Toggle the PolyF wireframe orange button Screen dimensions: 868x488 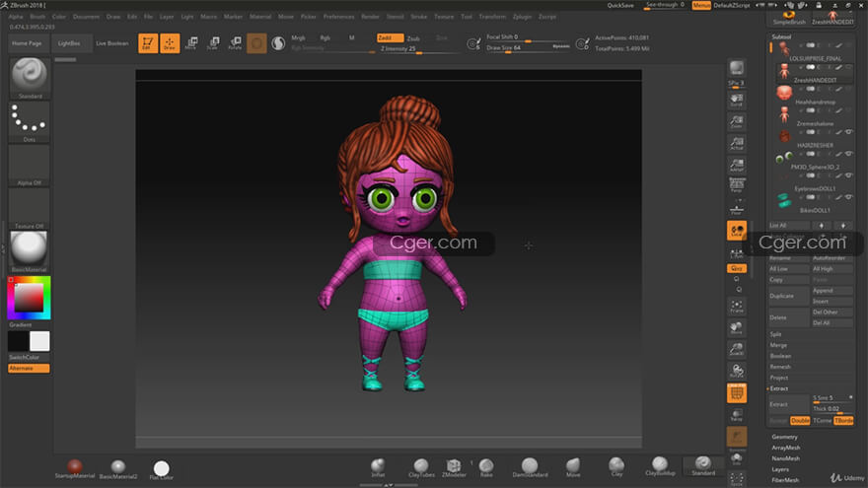coord(737,393)
